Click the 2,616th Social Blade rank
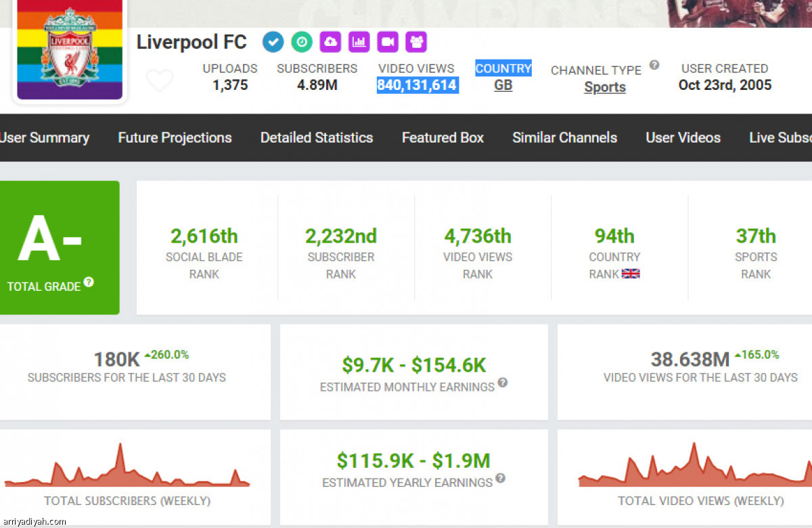Viewport: 812px width, 528px height. click(204, 236)
